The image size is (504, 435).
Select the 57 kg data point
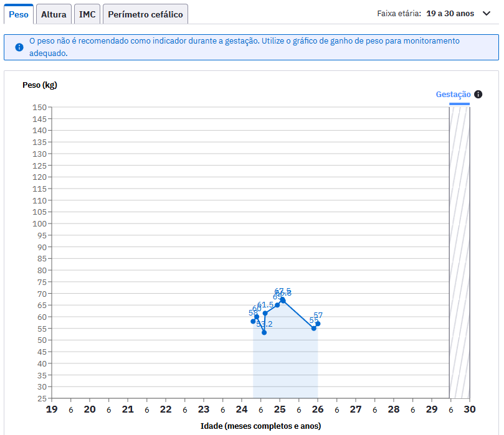318,324
